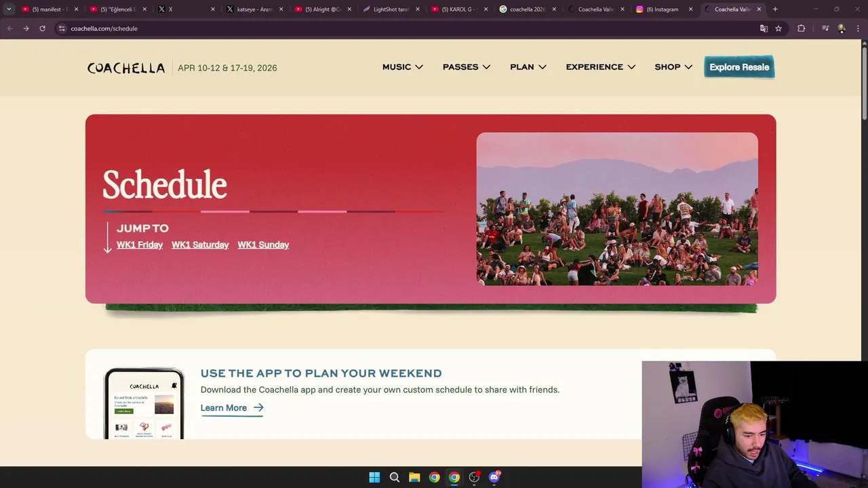Open File Explorer from the taskbar
868x488 pixels.
[x=414, y=477]
